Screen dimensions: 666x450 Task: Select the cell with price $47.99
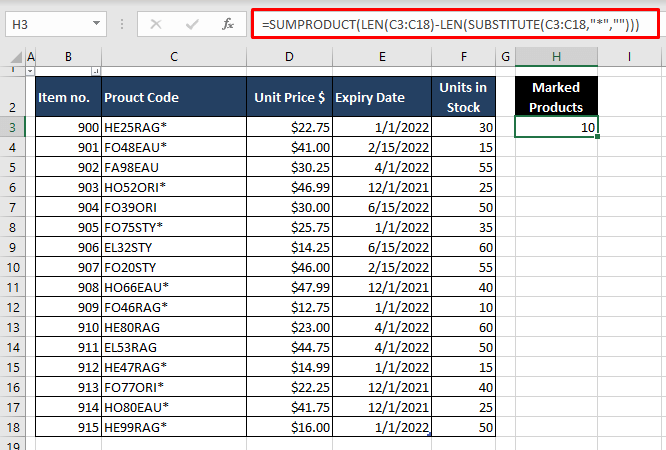coord(290,287)
